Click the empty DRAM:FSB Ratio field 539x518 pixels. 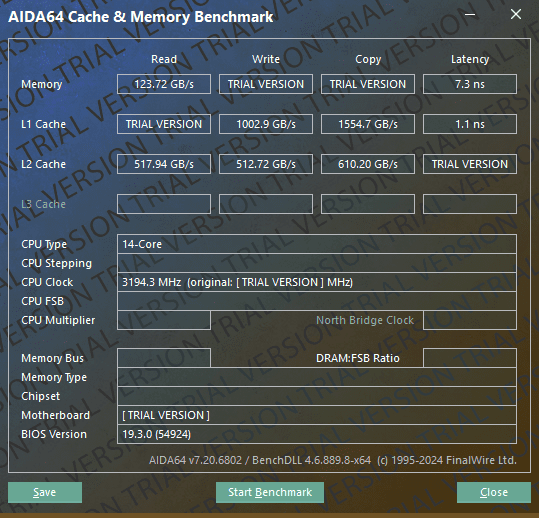click(470, 358)
